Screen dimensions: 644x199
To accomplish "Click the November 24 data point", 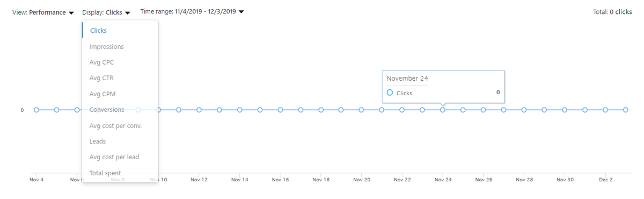I will [443, 110].
